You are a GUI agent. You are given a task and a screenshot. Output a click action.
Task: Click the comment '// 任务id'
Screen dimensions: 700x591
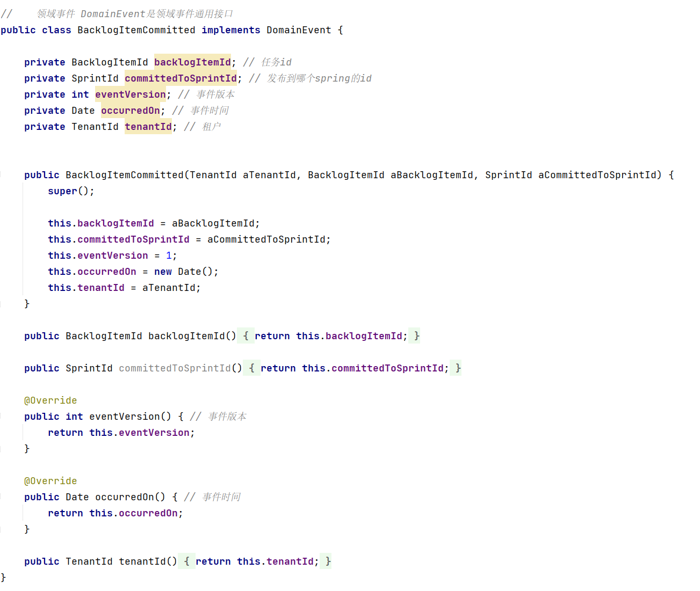(x=268, y=62)
